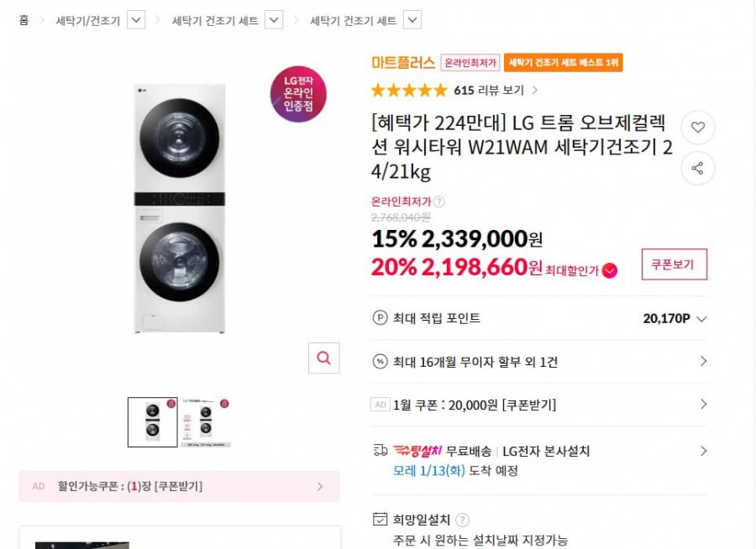756x549 pixels.
Task: Select the second product thumbnail
Action: point(205,421)
